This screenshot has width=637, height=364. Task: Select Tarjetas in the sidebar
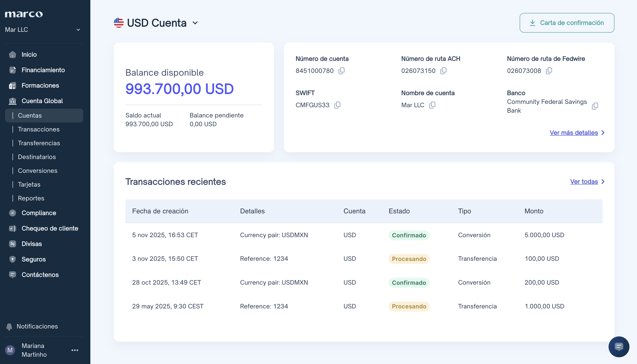[x=29, y=185]
